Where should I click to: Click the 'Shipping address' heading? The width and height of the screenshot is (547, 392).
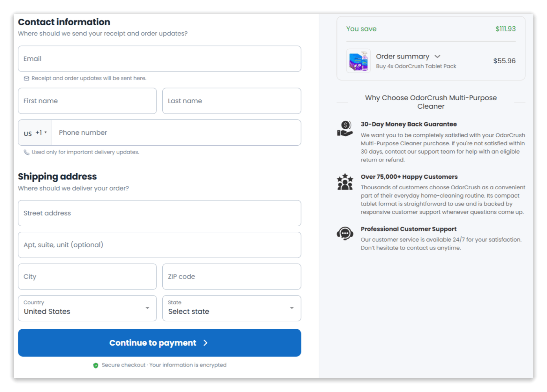57,177
